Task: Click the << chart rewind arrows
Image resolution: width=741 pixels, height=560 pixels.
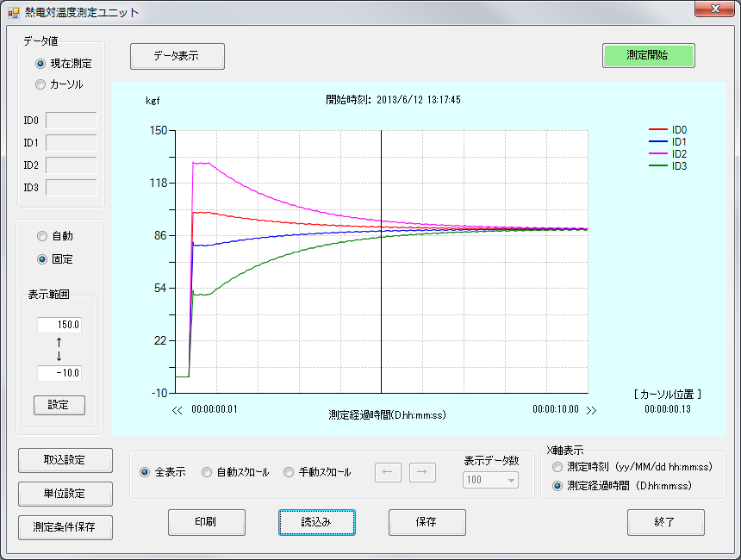Action: (177, 411)
